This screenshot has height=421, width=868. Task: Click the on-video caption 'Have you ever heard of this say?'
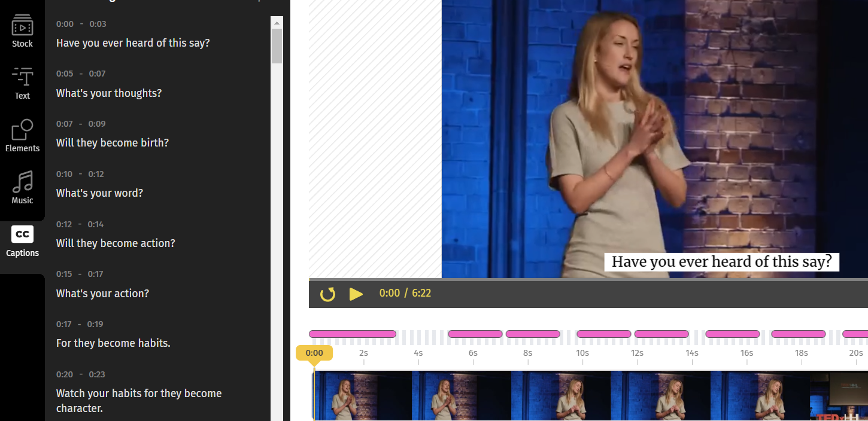coord(721,262)
